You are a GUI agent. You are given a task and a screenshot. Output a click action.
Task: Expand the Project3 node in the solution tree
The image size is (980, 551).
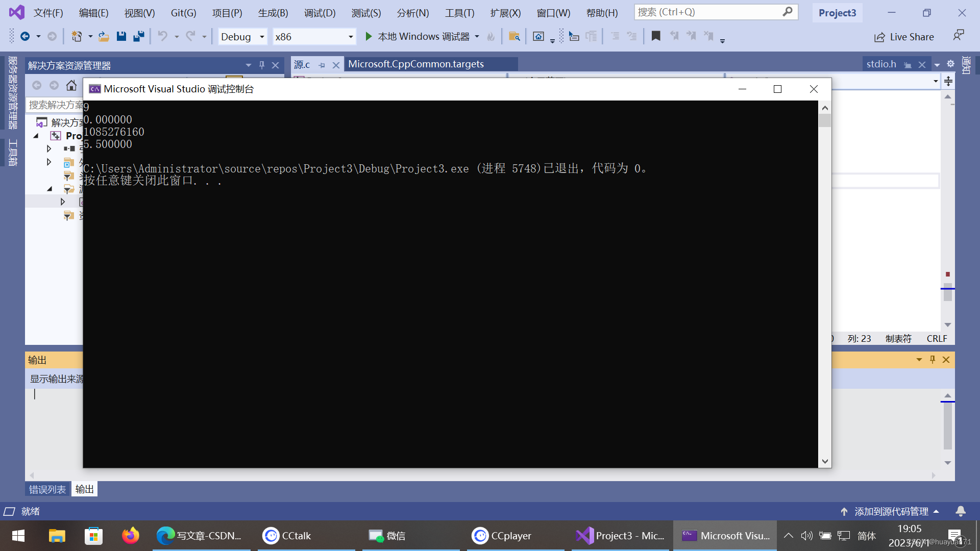[x=36, y=136]
